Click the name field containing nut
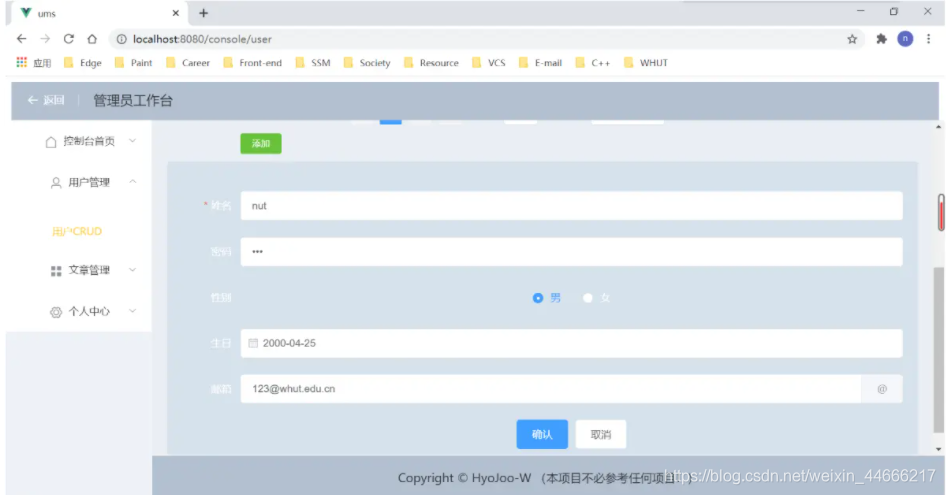 click(571, 206)
